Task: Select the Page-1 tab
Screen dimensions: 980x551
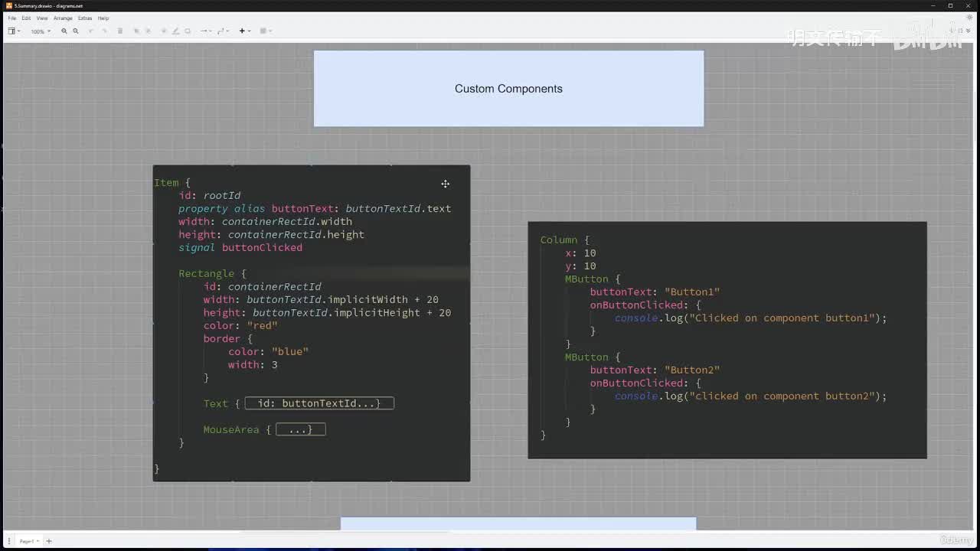Action: (x=28, y=541)
